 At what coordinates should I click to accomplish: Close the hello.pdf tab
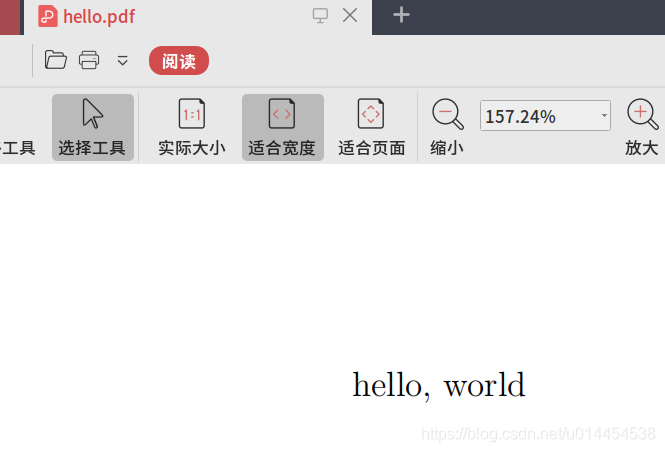point(350,16)
